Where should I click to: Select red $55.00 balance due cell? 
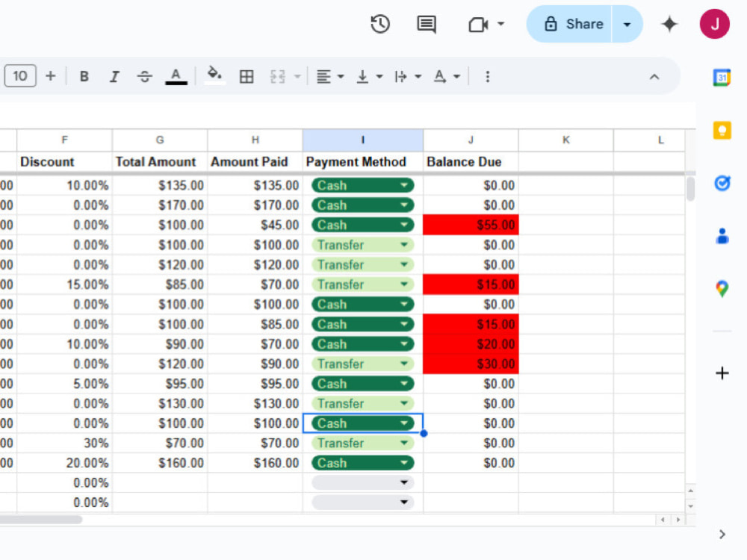pos(471,225)
